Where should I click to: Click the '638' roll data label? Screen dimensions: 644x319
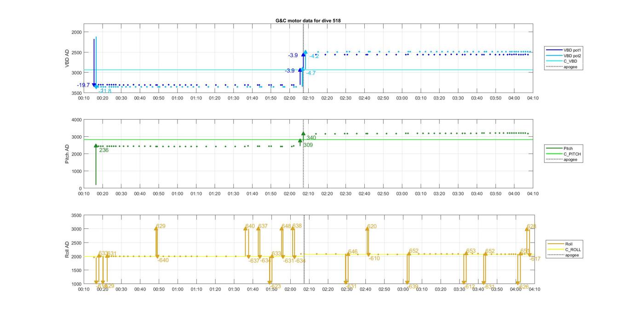[x=297, y=226]
